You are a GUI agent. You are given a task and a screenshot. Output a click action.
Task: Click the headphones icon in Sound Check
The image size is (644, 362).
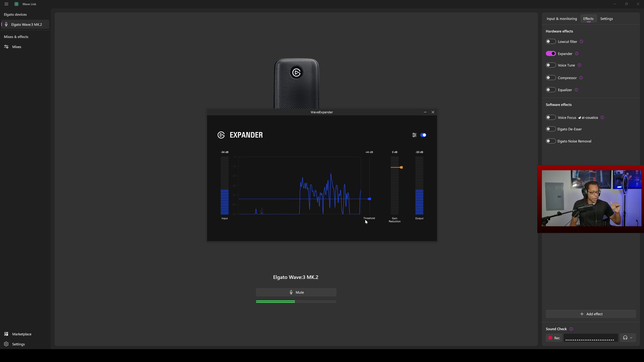pos(625,338)
